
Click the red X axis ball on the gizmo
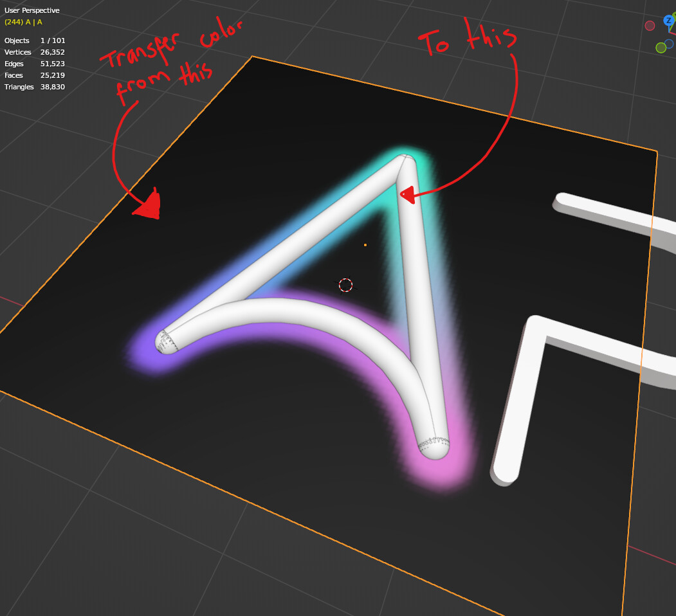(674, 34)
